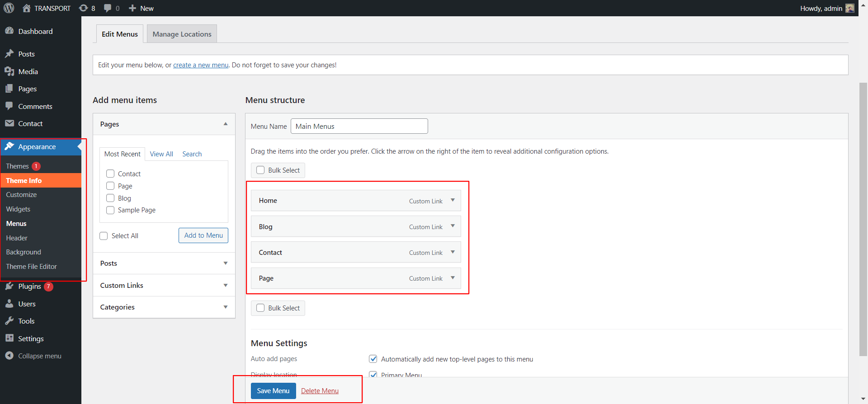Open the Users sidebar icon

[x=9, y=304]
